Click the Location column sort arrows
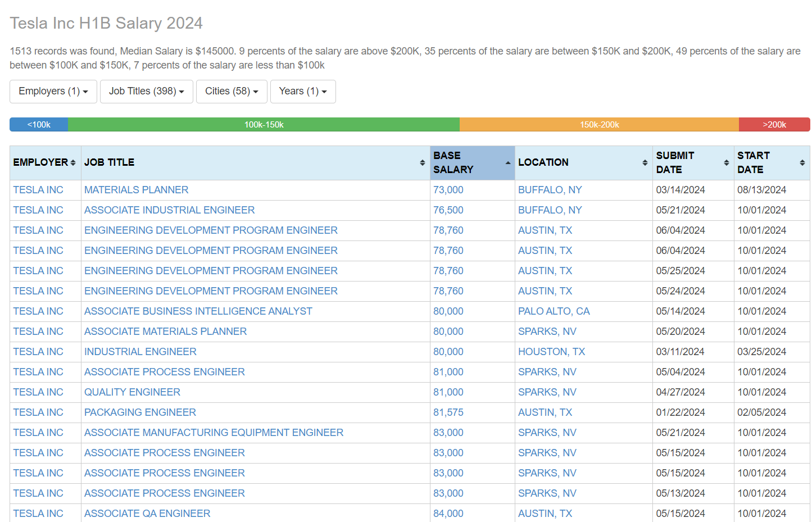The height and width of the screenshot is (522, 812). click(x=645, y=162)
